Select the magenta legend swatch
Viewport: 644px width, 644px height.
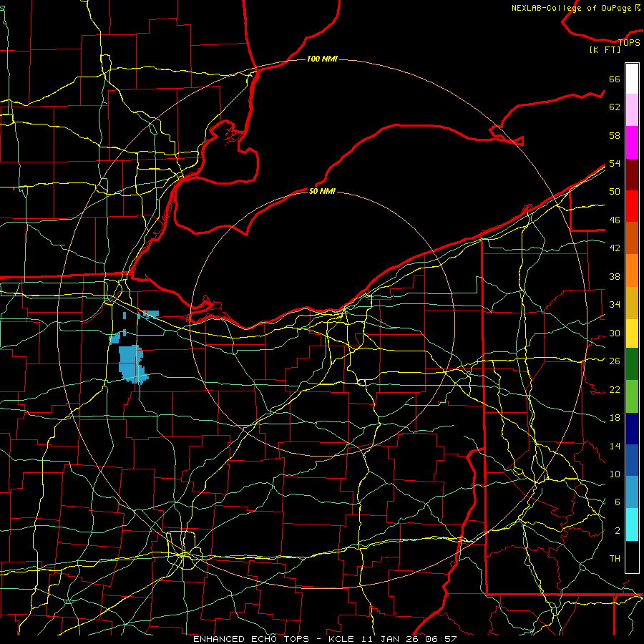coord(632,142)
